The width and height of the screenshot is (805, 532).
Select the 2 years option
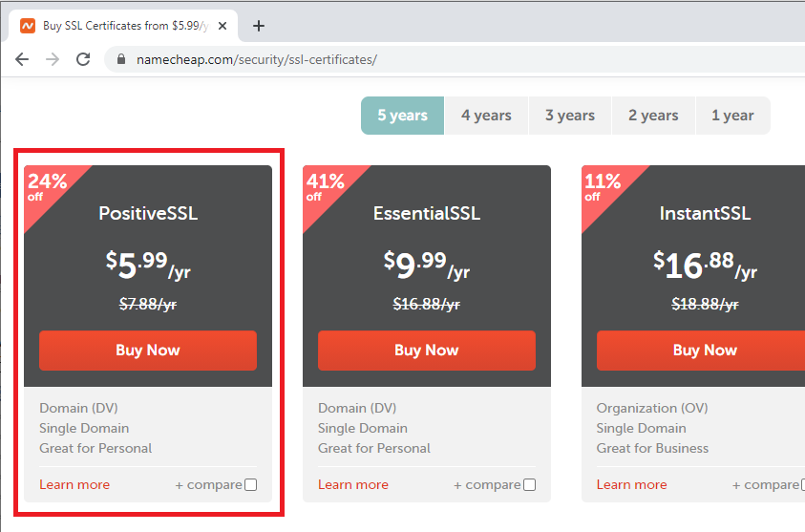click(653, 116)
